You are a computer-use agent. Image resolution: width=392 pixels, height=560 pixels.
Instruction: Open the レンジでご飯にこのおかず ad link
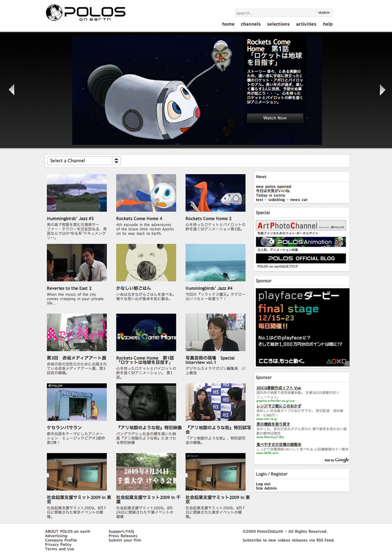279,406
